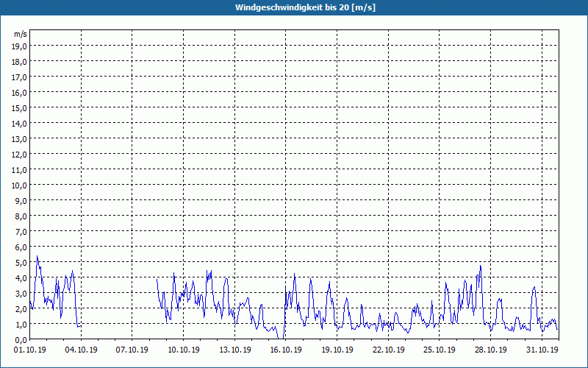Select the 0,0 y-axis label
Image resolution: width=588 pixels, height=368 pixels.
coord(22,340)
